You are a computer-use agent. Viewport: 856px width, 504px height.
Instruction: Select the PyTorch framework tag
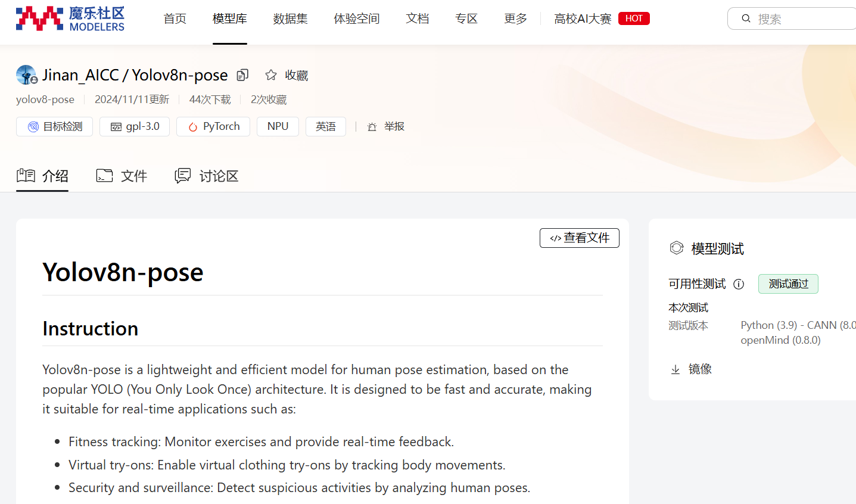[213, 126]
